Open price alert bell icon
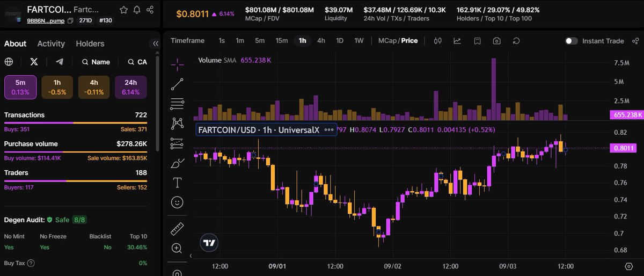Screen dimensions: 644x276 click(x=137, y=10)
